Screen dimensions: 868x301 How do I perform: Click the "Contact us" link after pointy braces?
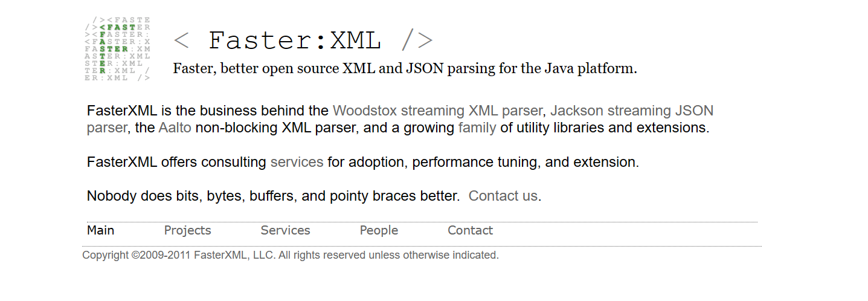coord(503,196)
